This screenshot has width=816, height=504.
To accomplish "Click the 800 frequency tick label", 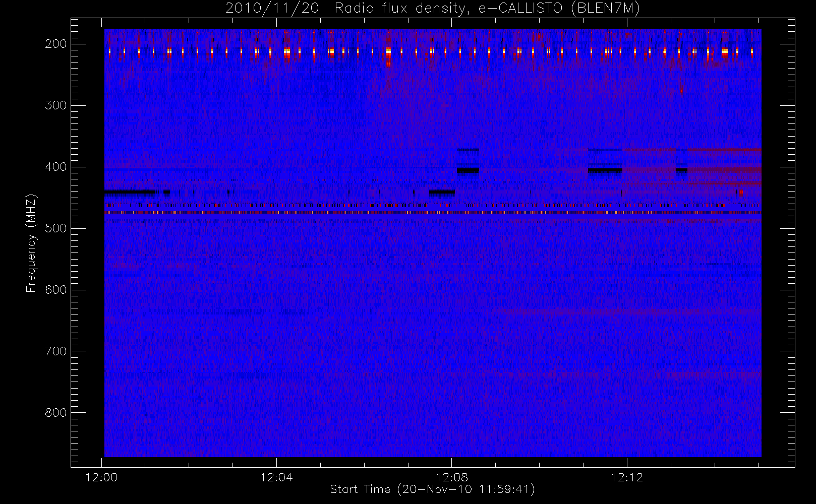I will pyautogui.click(x=55, y=413).
